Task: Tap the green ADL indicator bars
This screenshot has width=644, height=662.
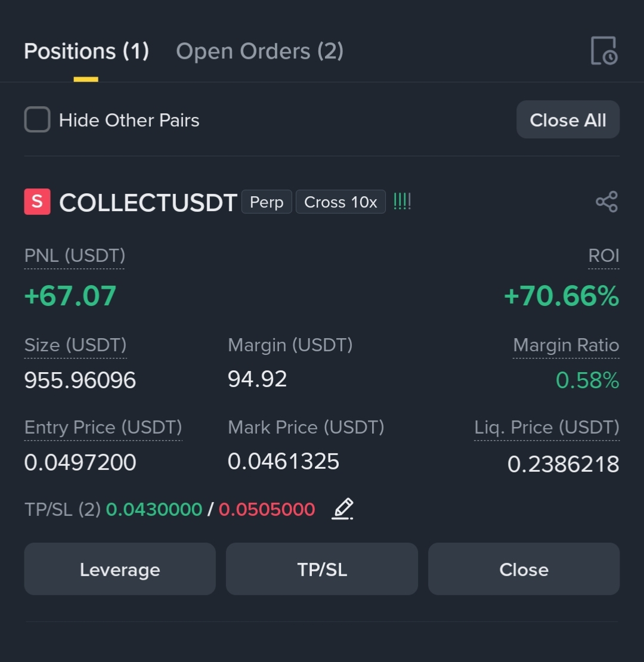Action: coord(402,202)
